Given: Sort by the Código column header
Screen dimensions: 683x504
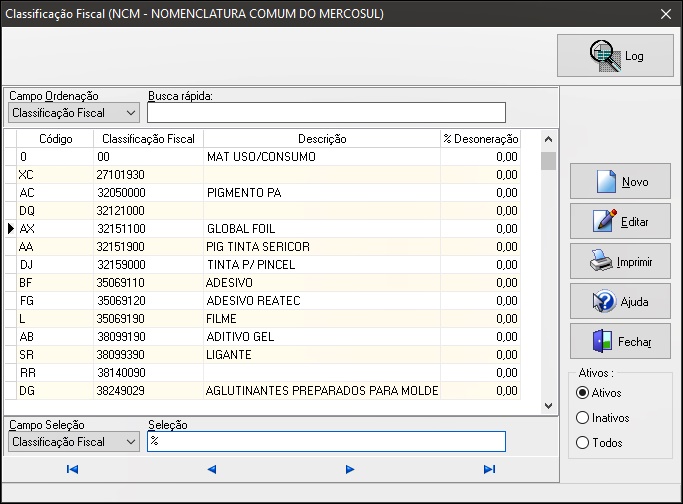Looking at the screenshot, I should click(x=55, y=139).
